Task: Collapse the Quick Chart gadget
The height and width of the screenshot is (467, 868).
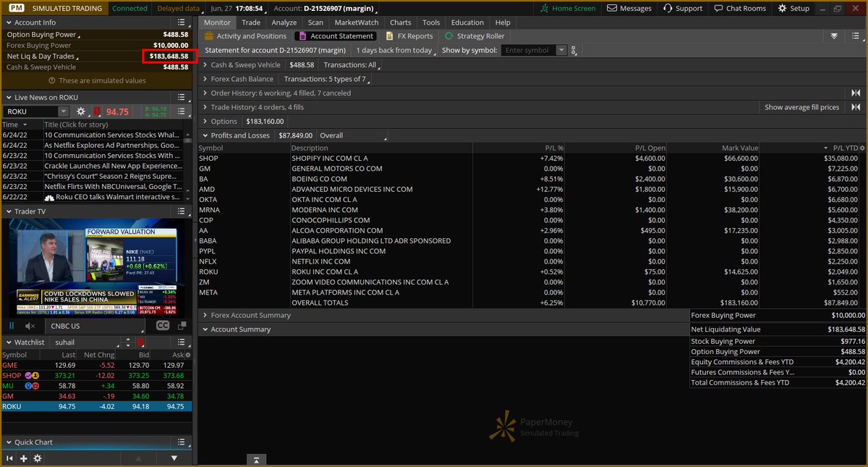Action: point(9,442)
